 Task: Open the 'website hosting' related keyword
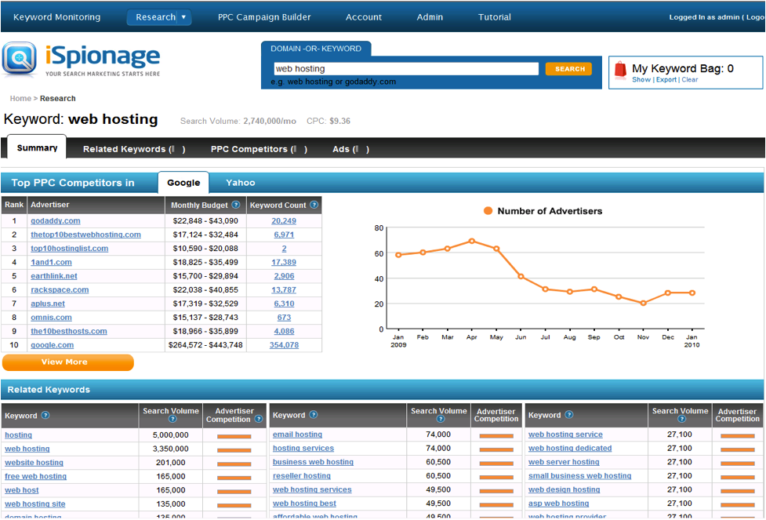point(34,462)
